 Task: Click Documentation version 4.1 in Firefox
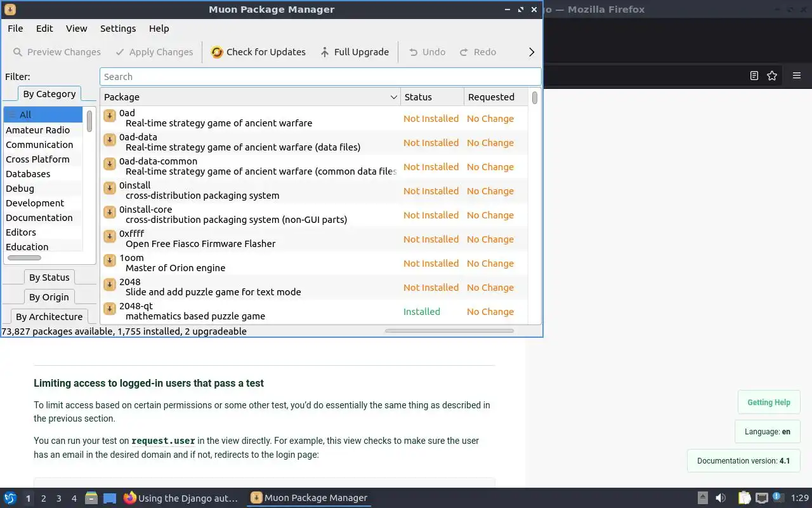[743, 461]
